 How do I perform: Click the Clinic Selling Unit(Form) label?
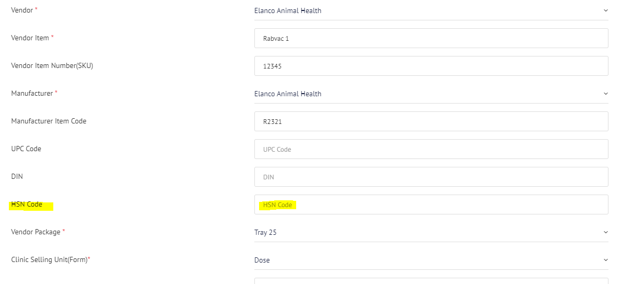click(x=49, y=260)
